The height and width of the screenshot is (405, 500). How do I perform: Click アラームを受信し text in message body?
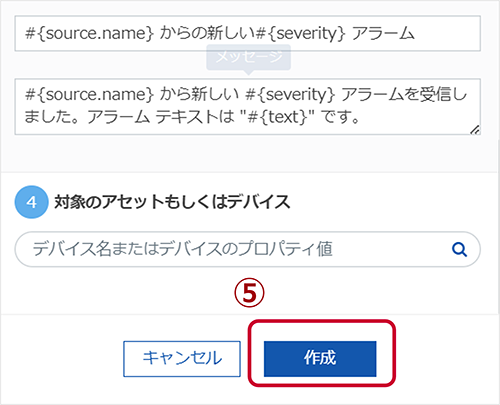404,94
